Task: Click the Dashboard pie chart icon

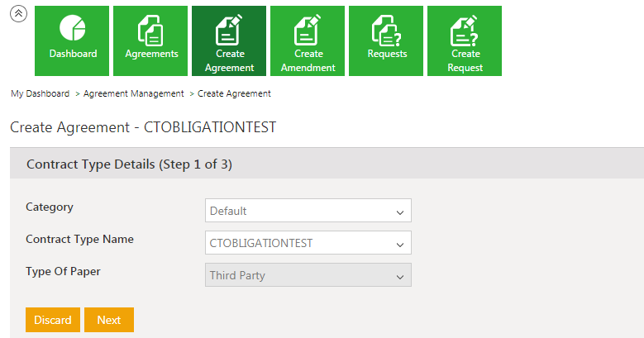Action: coord(73,28)
